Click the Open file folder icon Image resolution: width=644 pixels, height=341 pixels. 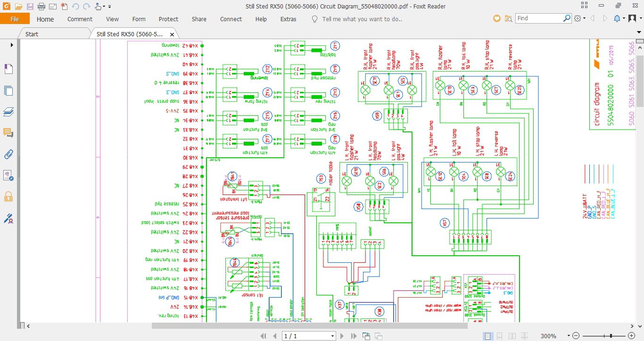[18, 7]
